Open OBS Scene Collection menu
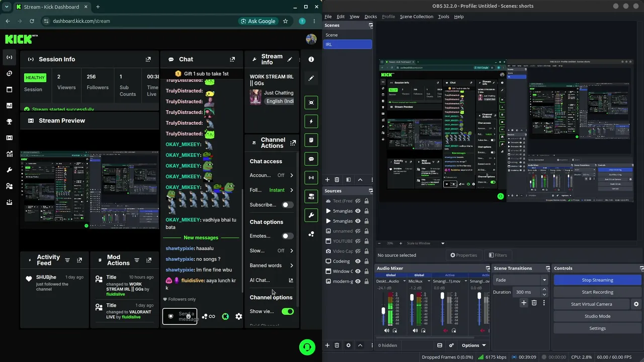The width and height of the screenshot is (644, 362). click(x=417, y=17)
